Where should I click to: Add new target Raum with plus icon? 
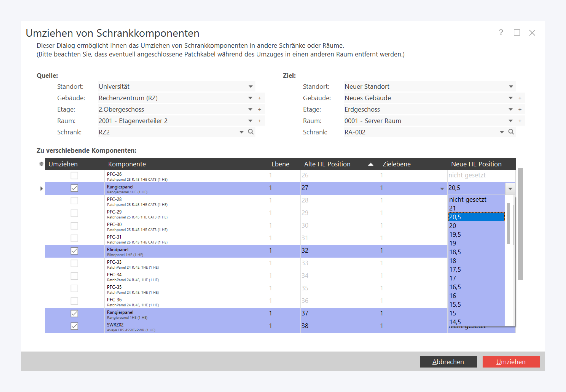[520, 121]
